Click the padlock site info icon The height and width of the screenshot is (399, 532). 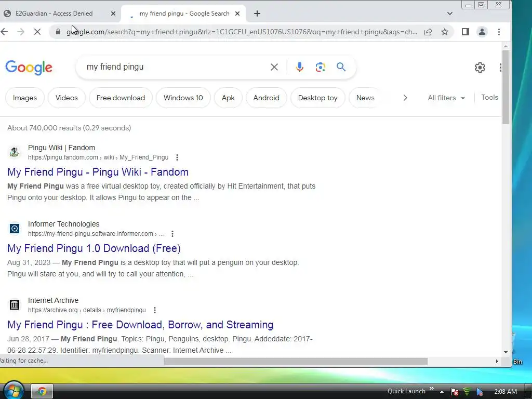coord(58,32)
